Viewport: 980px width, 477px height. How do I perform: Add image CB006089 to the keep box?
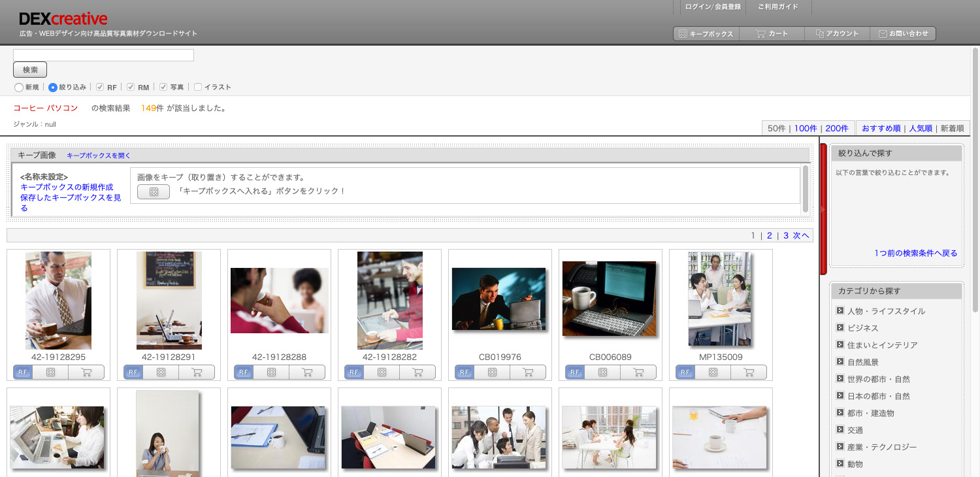coord(602,372)
